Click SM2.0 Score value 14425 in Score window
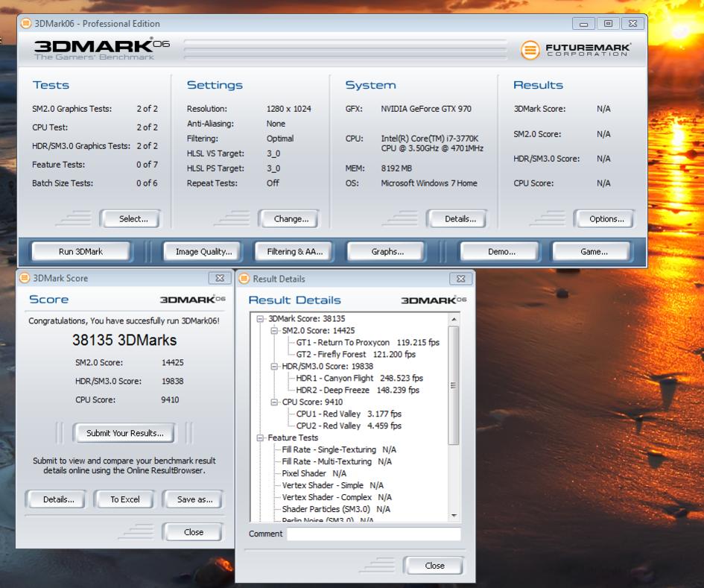The width and height of the screenshot is (704, 588). click(172, 362)
